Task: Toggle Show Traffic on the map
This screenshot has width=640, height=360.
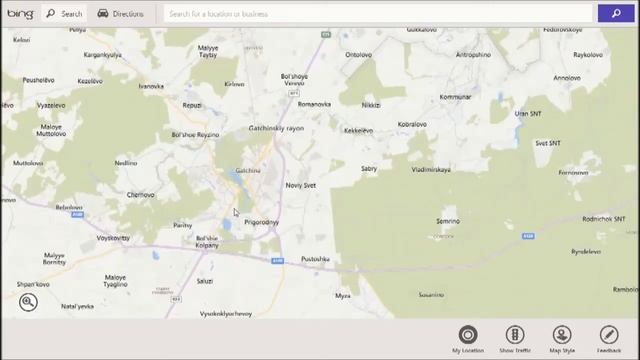Action: pos(515,339)
